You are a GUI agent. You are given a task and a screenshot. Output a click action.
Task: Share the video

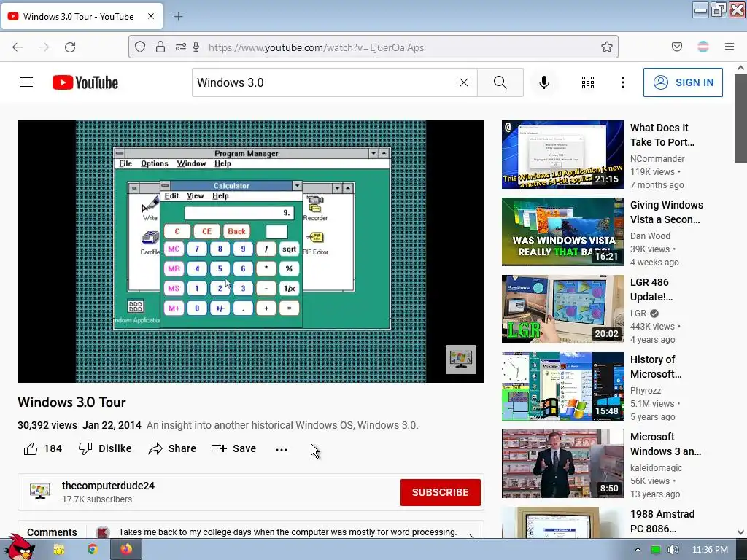coord(172,448)
